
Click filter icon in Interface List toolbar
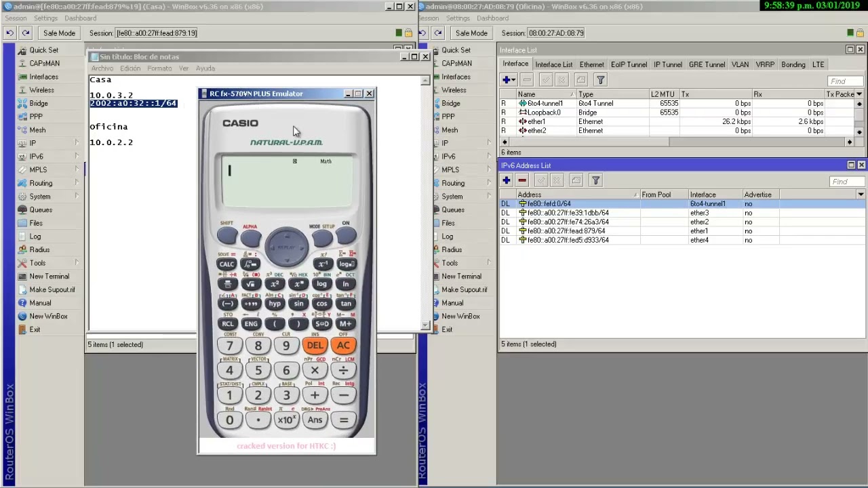tap(600, 80)
